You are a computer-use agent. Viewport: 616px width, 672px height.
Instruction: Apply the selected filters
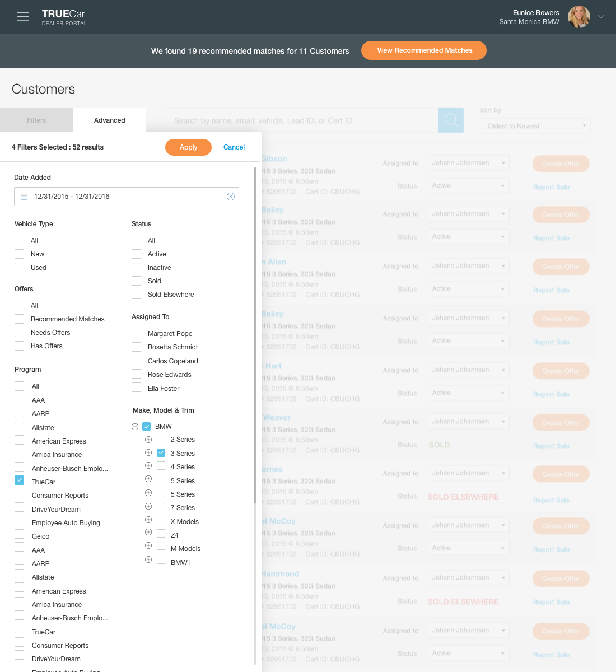pos(188,147)
